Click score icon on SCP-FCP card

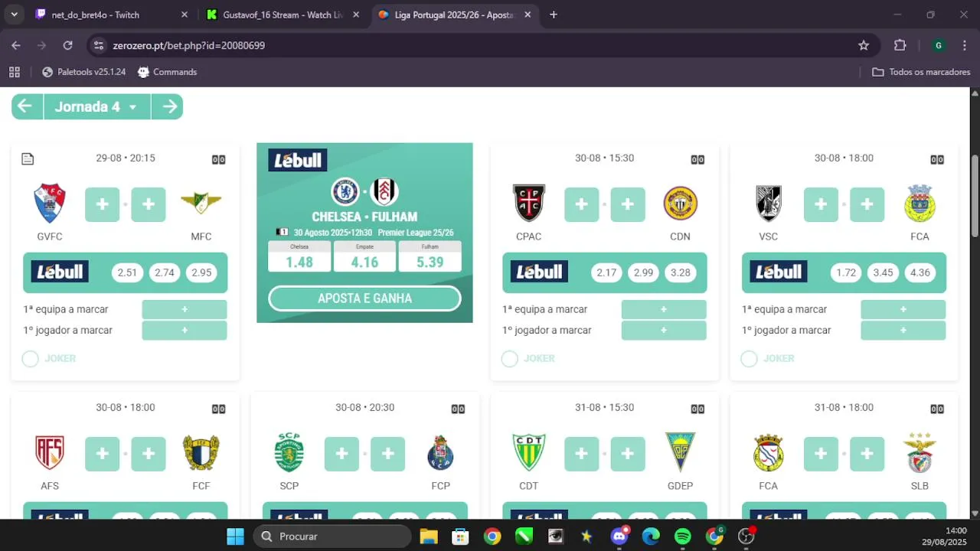pyautogui.click(x=458, y=409)
